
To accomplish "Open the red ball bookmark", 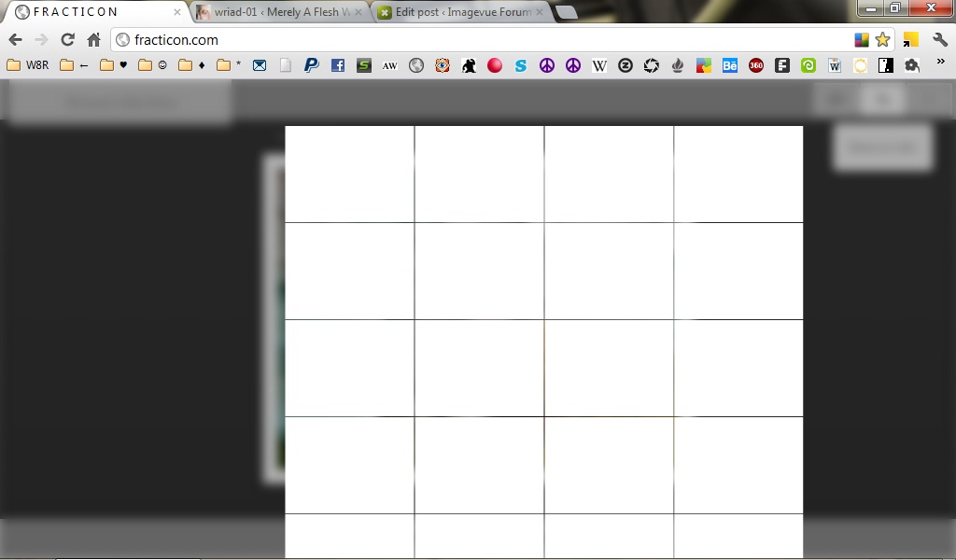I will (495, 65).
